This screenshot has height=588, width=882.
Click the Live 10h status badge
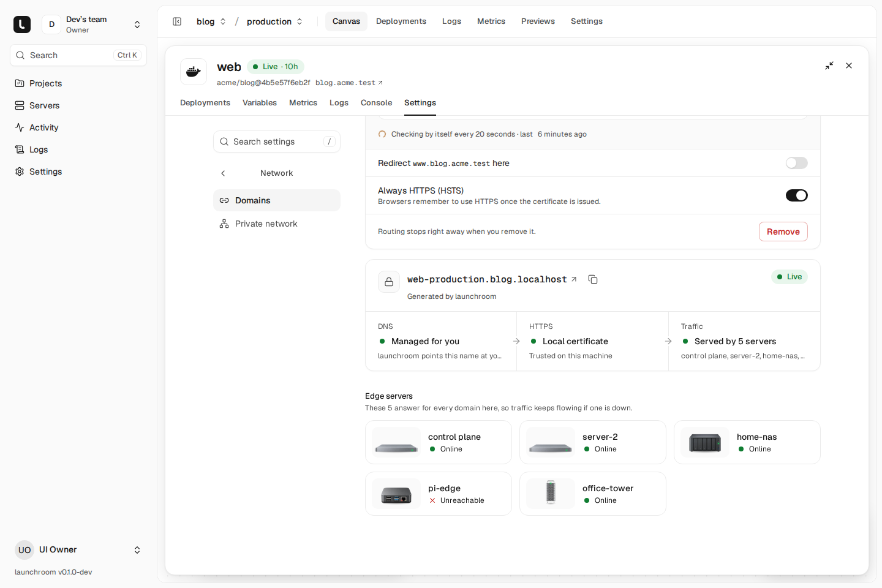click(x=276, y=67)
